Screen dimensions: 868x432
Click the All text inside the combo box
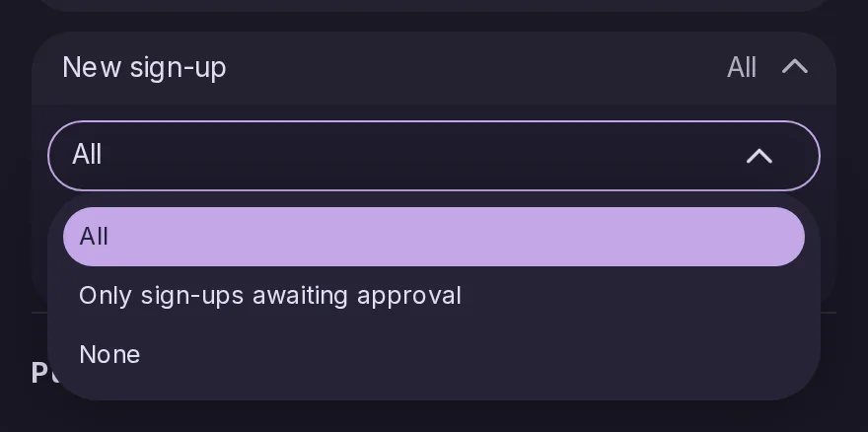pos(87,155)
